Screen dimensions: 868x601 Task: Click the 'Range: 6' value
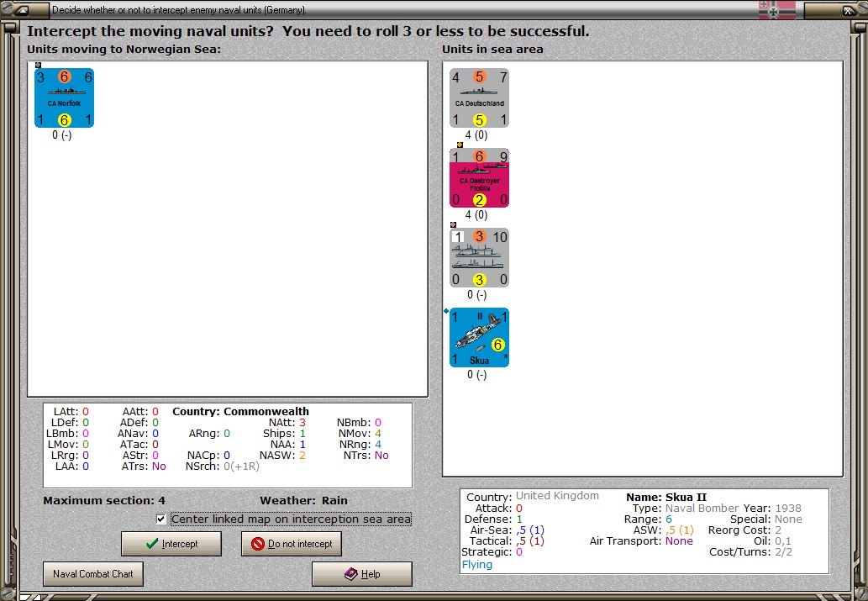(x=648, y=519)
